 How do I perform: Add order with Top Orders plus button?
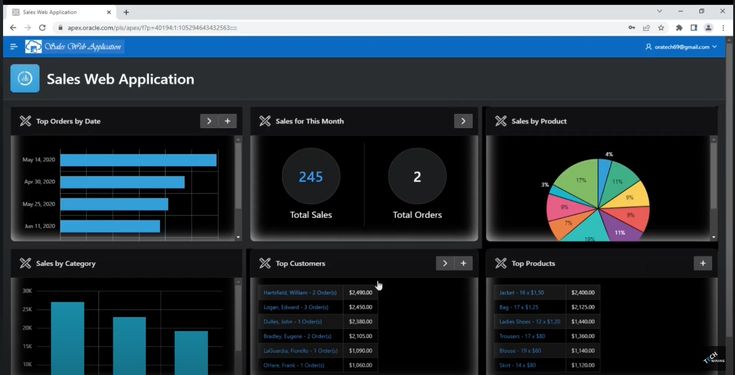pyautogui.click(x=227, y=121)
